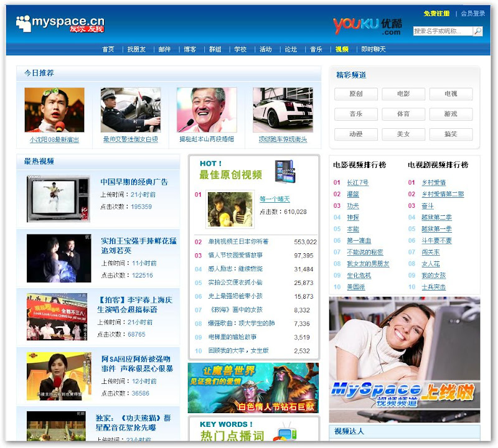Select the 动漫 channel button

tap(355, 134)
